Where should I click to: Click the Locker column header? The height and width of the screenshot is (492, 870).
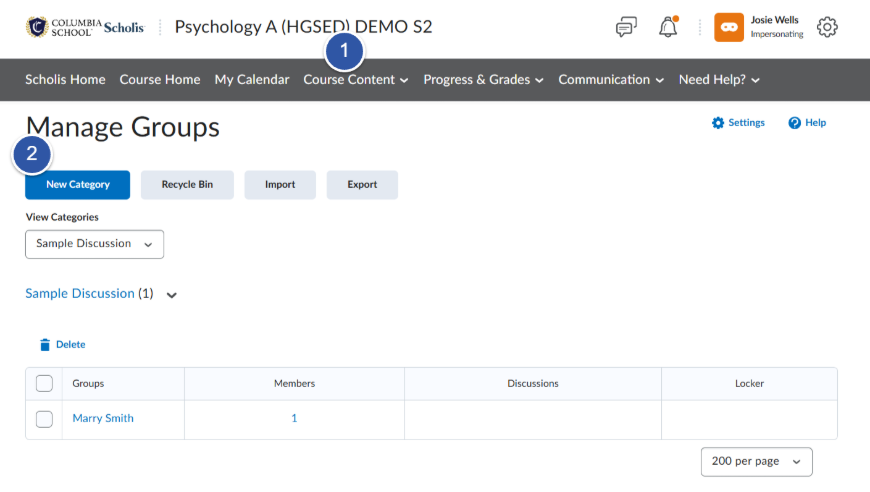click(x=749, y=383)
